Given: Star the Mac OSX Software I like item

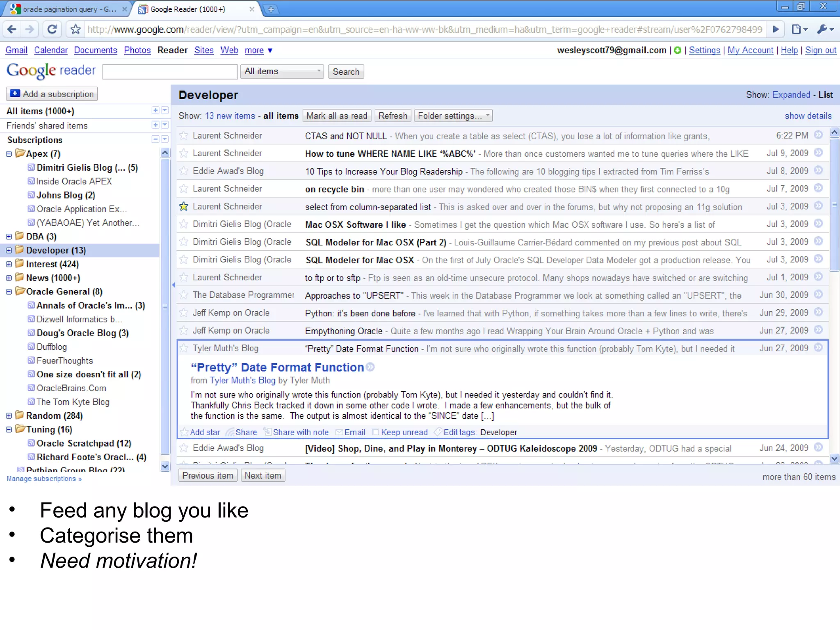Looking at the screenshot, I should [184, 224].
